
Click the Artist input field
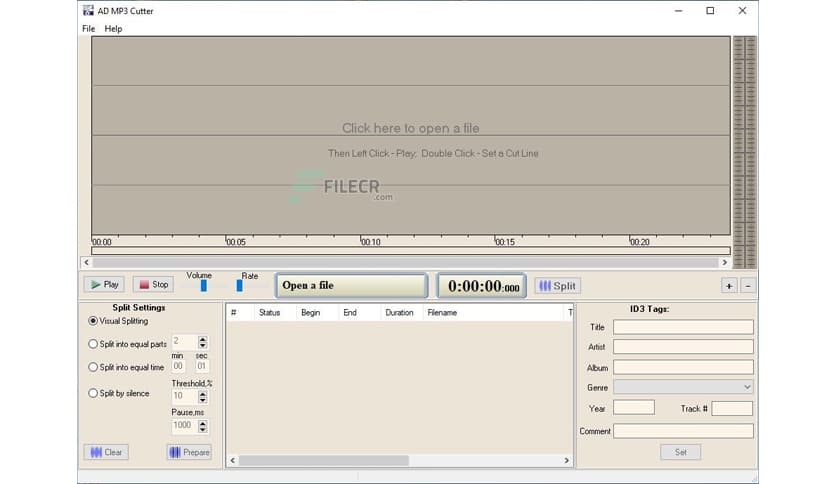coord(684,347)
